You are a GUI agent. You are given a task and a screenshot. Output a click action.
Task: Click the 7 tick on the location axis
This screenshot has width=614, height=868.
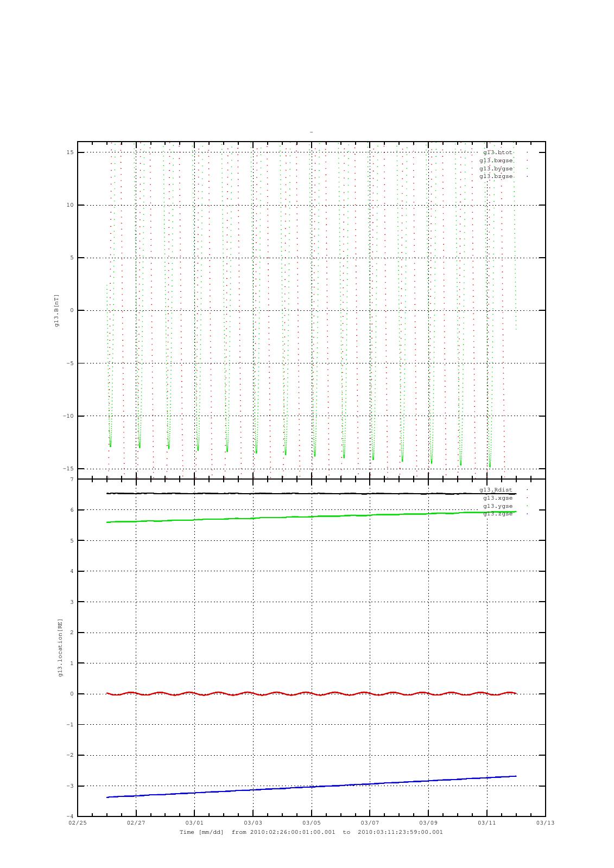click(73, 480)
